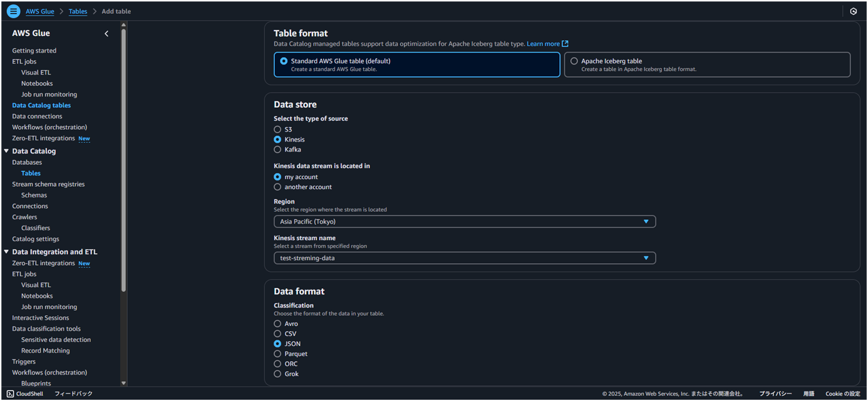Image resolution: width=868 pixels, height=401 pixels.
Task: Open Schemas in the sidebar
Action: [34, 195]
